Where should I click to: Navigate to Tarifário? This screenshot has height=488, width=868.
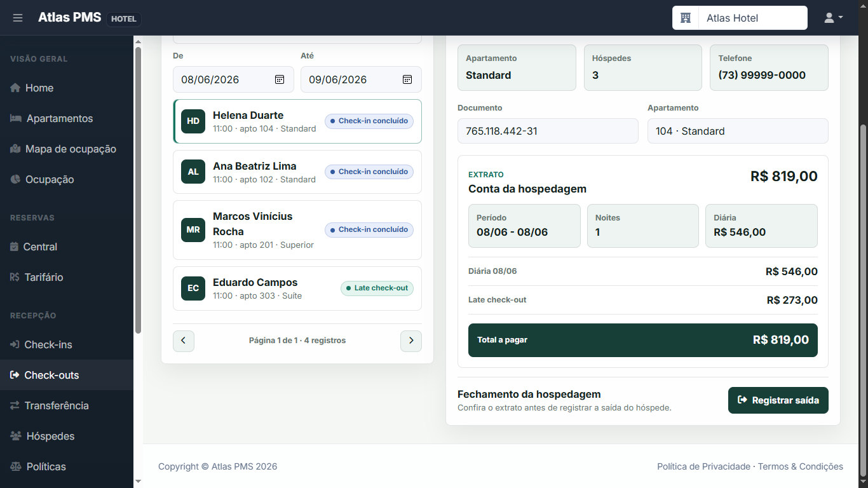[67, 277]
